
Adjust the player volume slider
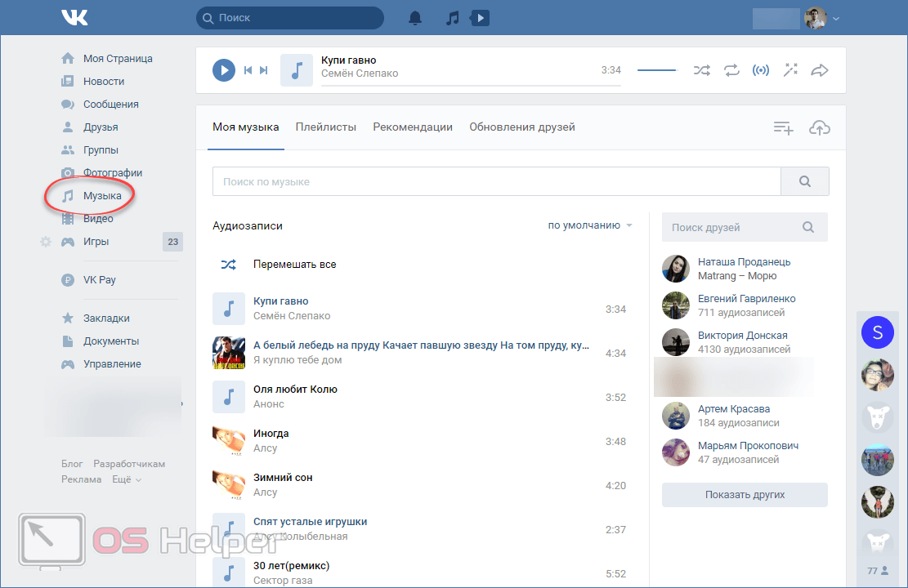point(657,70)
